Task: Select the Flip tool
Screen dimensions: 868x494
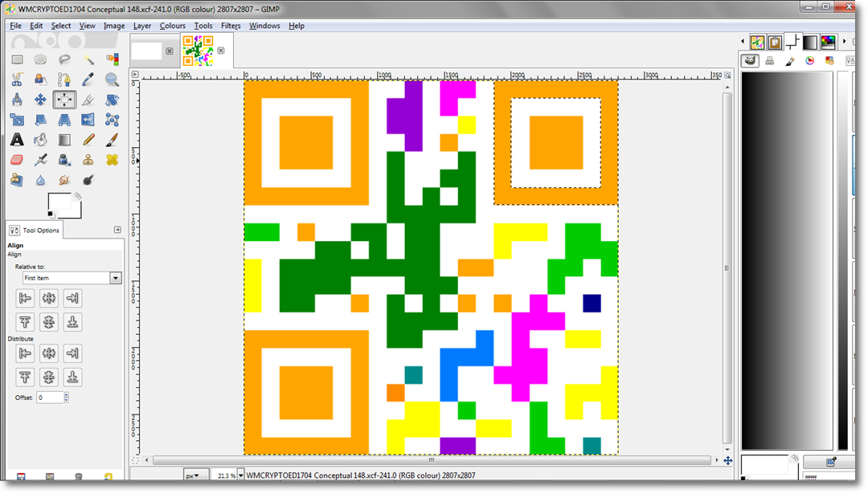Action: [88, 120]
